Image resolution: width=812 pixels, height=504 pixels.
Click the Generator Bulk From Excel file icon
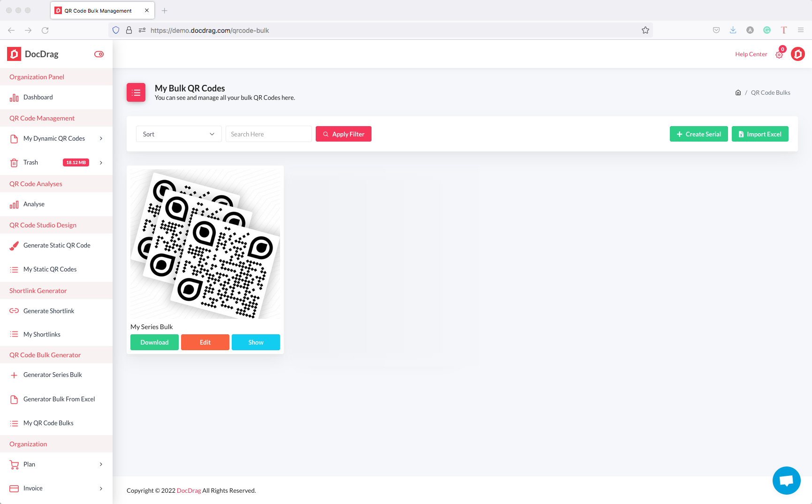[14, 399]
